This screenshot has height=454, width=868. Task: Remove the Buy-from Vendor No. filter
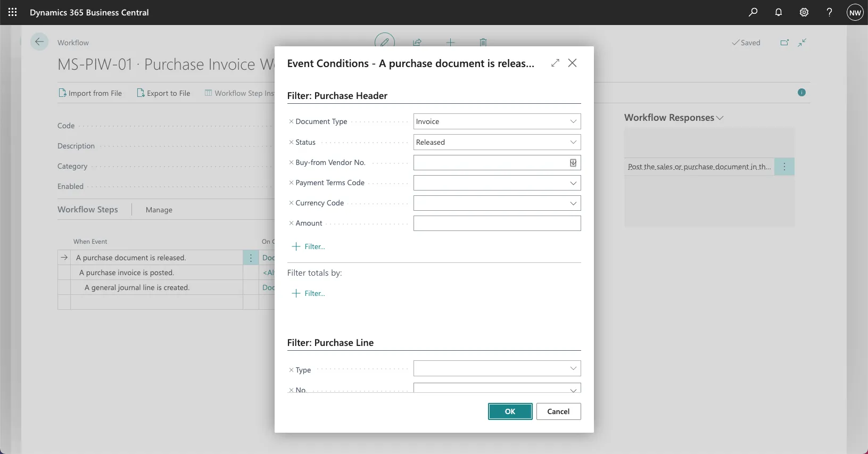click(x=291, y=162)
